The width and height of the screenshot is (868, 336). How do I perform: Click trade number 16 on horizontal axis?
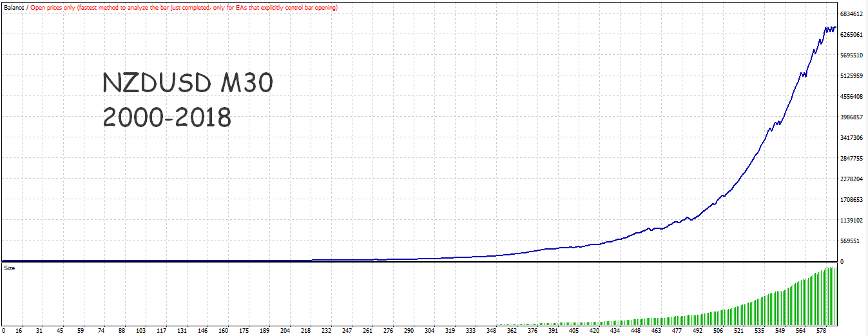pos(19,331)
